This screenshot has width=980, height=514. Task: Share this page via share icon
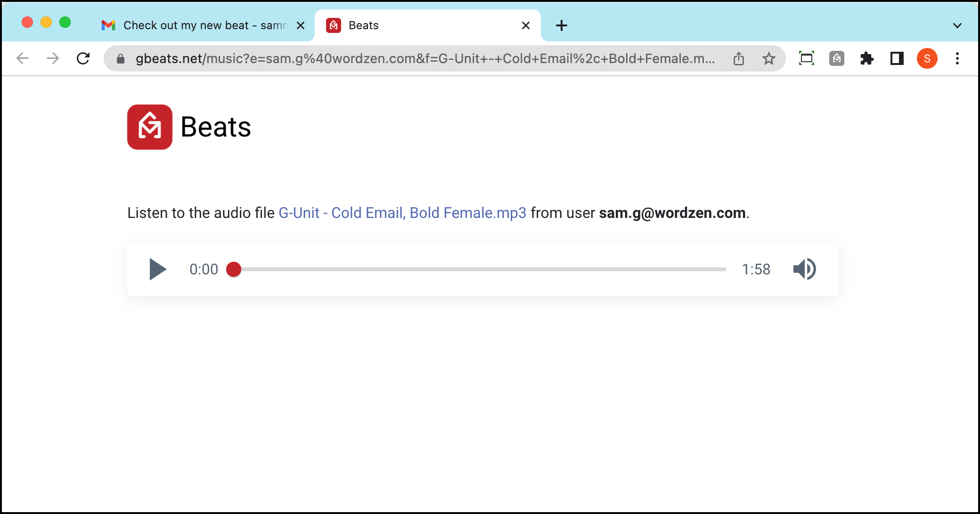(x=739, y=58)
